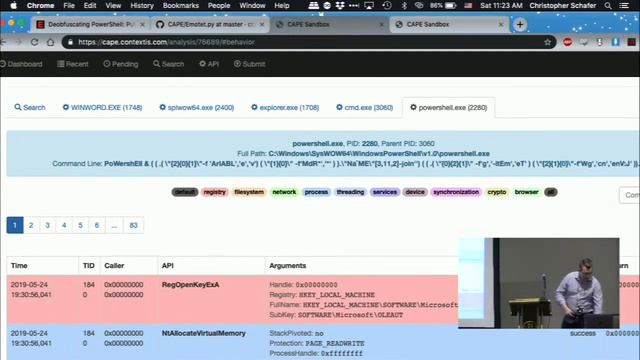
Task: Open the Dashboard page
Action: pos(21,64)
